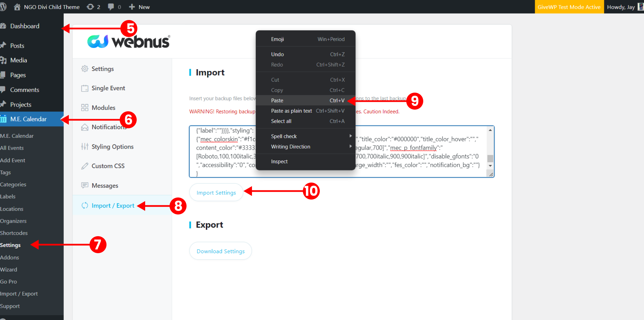Click the Comments icon in sidebar
The width and height of the screenshot is (644, 320).
[x=3, y=90]
